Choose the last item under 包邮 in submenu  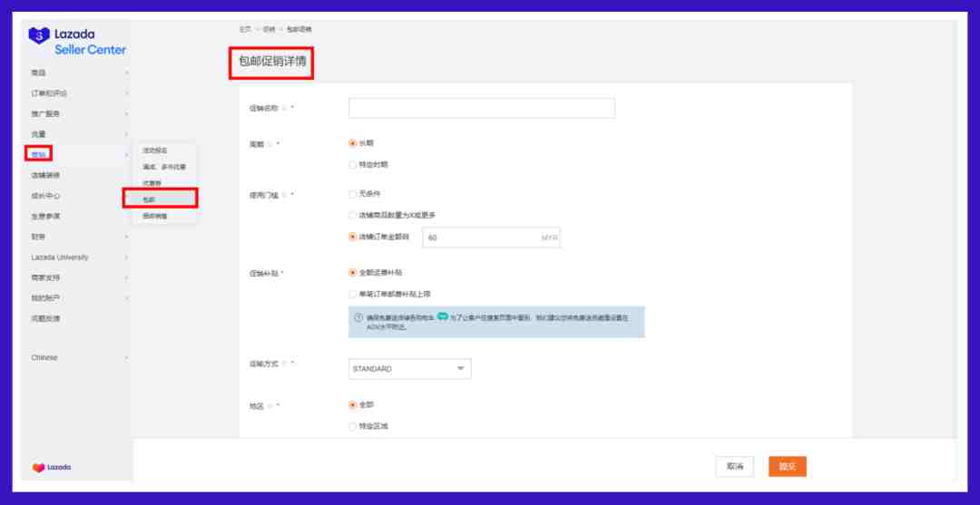pos(155,216)
